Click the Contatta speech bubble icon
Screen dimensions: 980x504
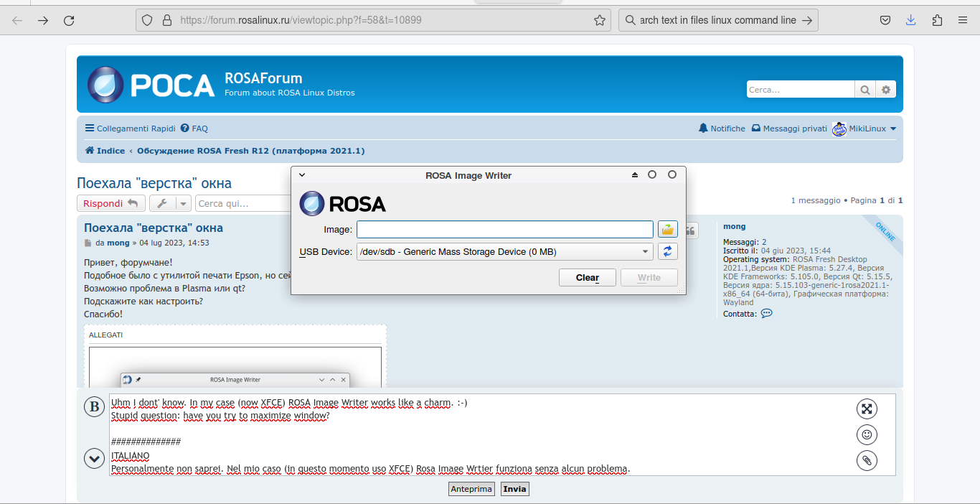(x=766, y=314)
